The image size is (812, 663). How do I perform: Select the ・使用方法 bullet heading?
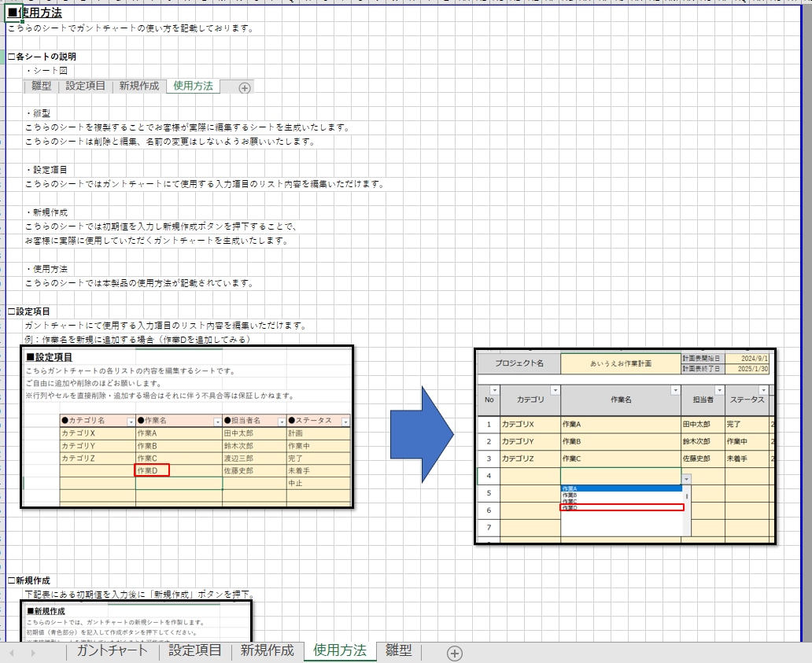46,269
